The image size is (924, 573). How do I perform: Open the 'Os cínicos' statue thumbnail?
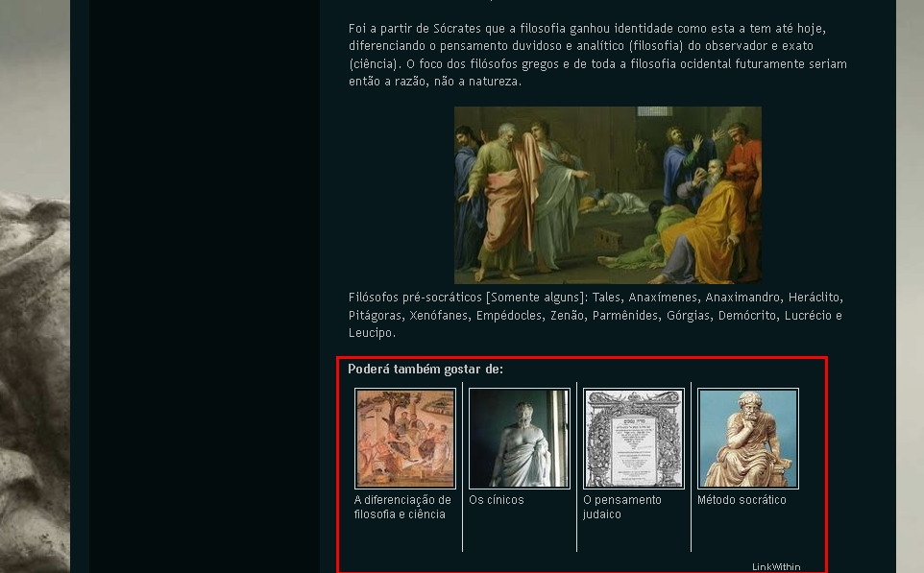520,438
